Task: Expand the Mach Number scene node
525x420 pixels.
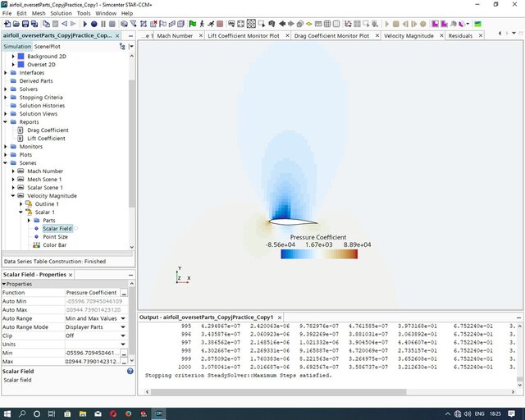Action: click(x=13, y=171)
